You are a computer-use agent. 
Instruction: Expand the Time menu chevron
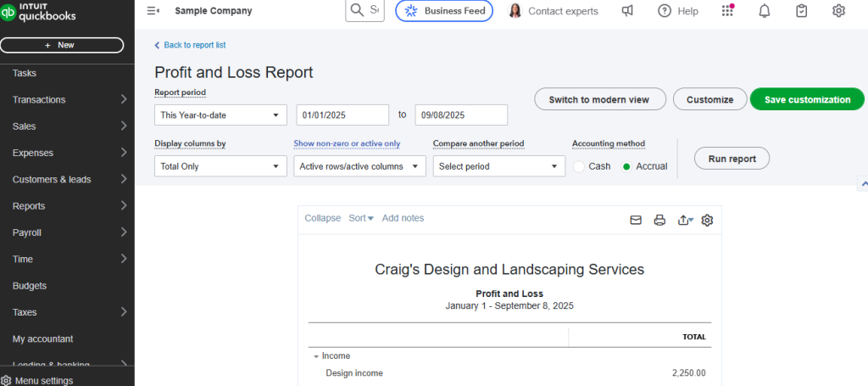(x=124, y=260)
